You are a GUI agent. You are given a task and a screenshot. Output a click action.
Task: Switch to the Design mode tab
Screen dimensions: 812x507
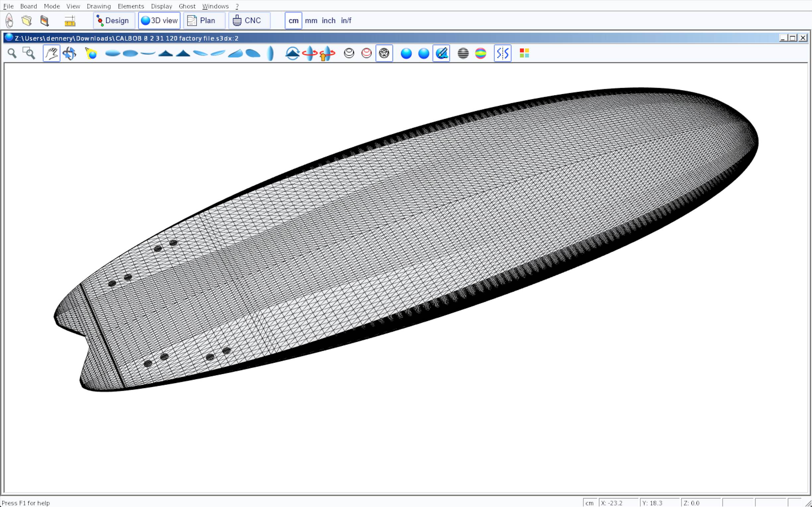coord(114,21)
